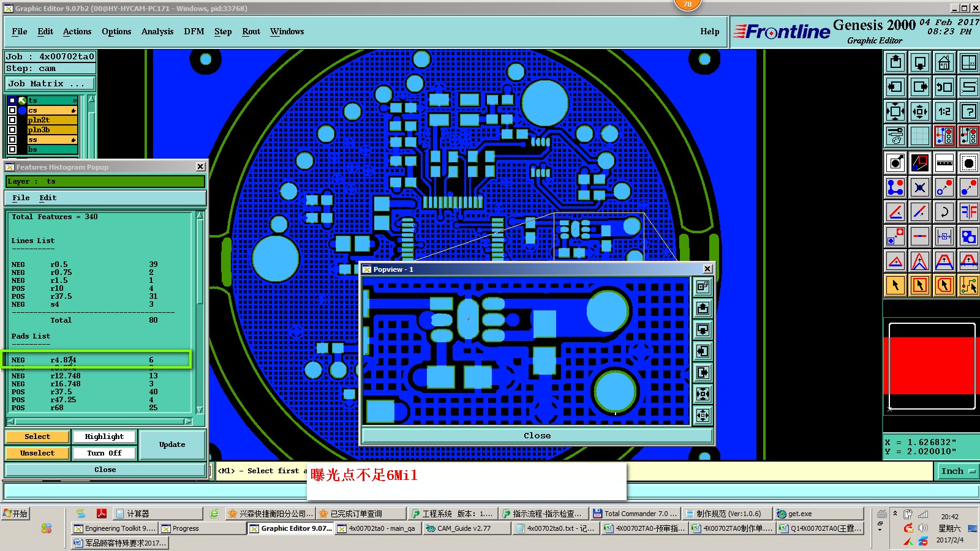Click the Close button in Popview window
The width and height of the screenshot is (980, 551).
pyautogui.click(x=537, y=435)
